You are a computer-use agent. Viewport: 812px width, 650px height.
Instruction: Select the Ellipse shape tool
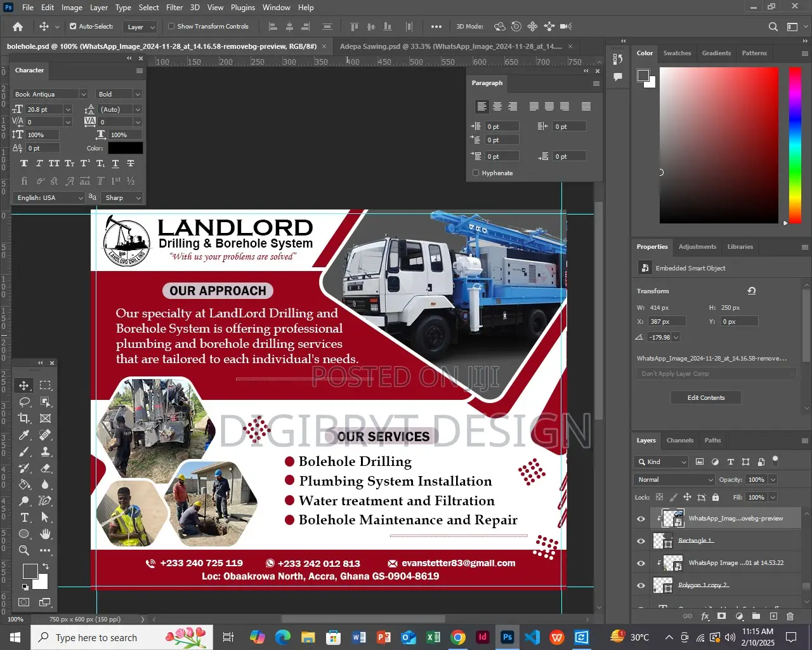point(24,534)
